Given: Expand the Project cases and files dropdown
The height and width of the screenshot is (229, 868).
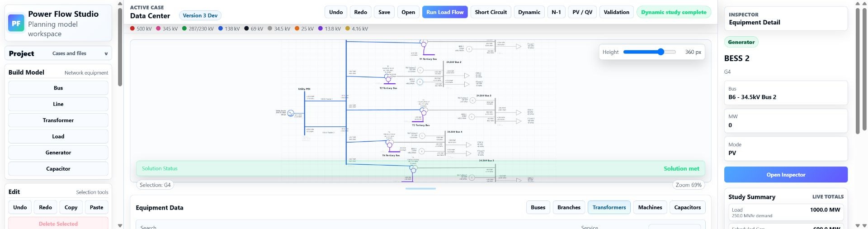Looking at the screenshot, I should [58, 53].
